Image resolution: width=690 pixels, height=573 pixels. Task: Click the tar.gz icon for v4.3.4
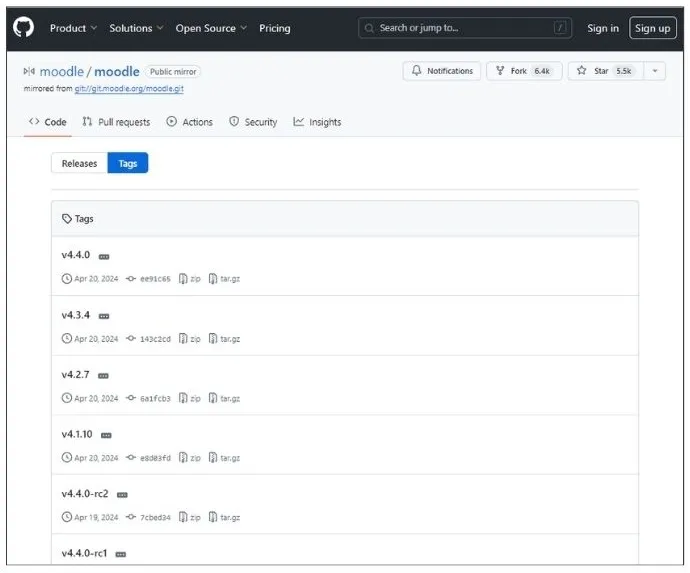(213, 339)
